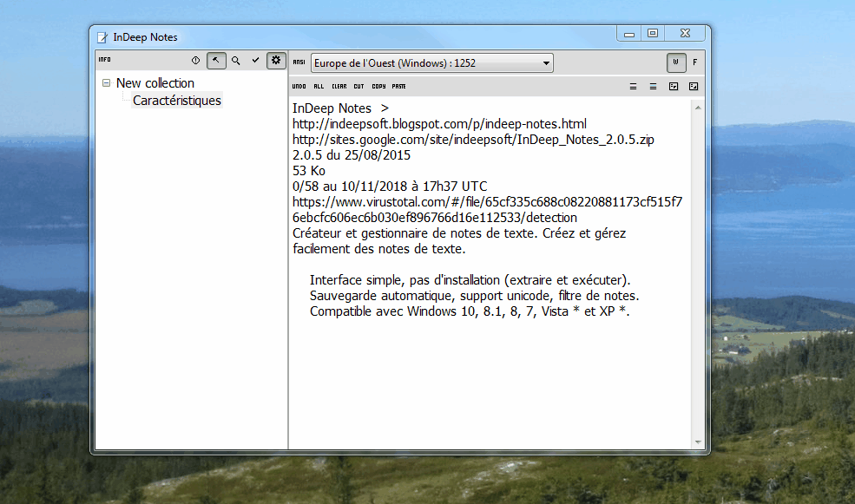The width and height of the screenshot is (855, 504).
Task: Open search with the magnifying glass icon
Action: point(235,61)
